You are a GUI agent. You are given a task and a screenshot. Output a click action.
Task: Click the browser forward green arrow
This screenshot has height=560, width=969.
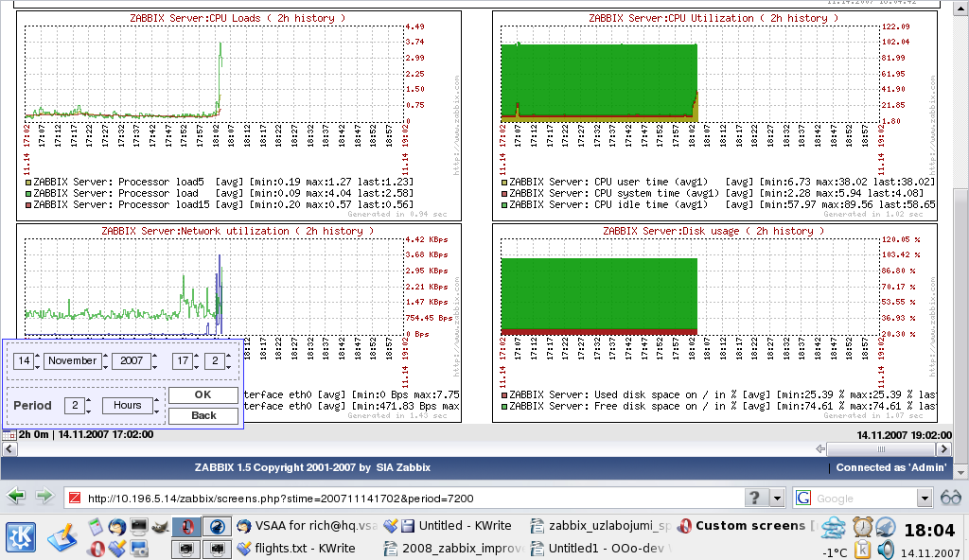[x=44, y=496]
